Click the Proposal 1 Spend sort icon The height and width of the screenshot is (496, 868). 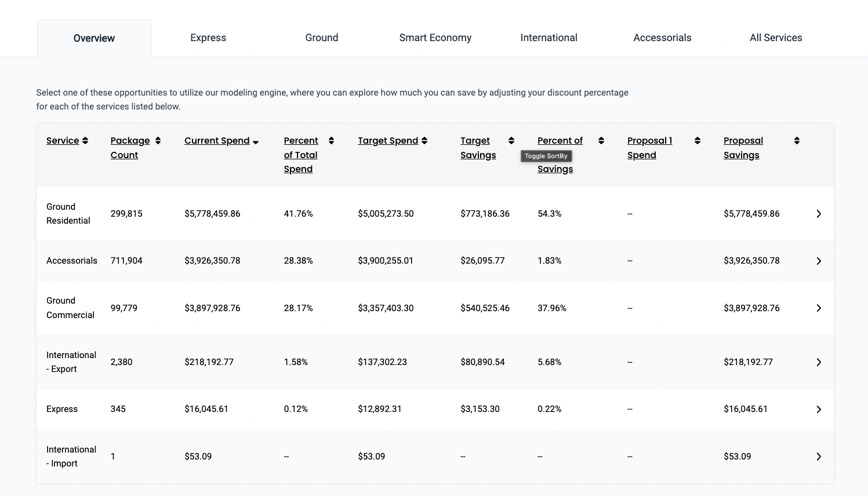click(x=697, y=140)
